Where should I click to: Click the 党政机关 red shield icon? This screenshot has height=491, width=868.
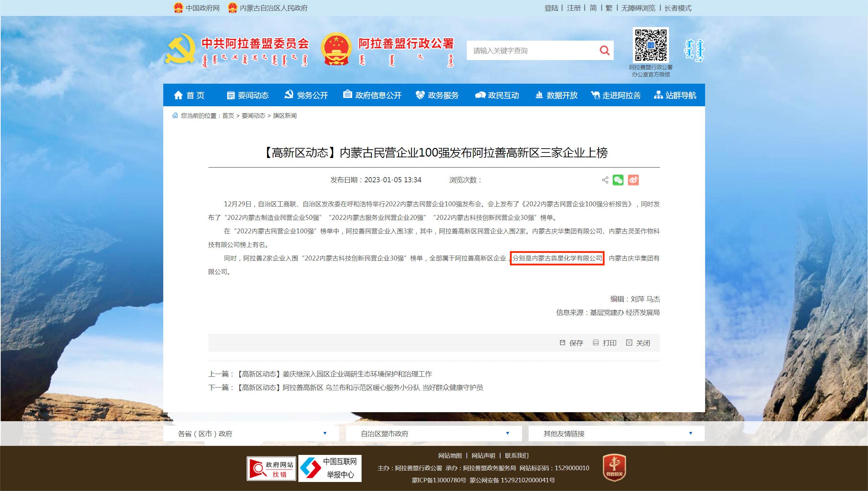coord(614,467)
